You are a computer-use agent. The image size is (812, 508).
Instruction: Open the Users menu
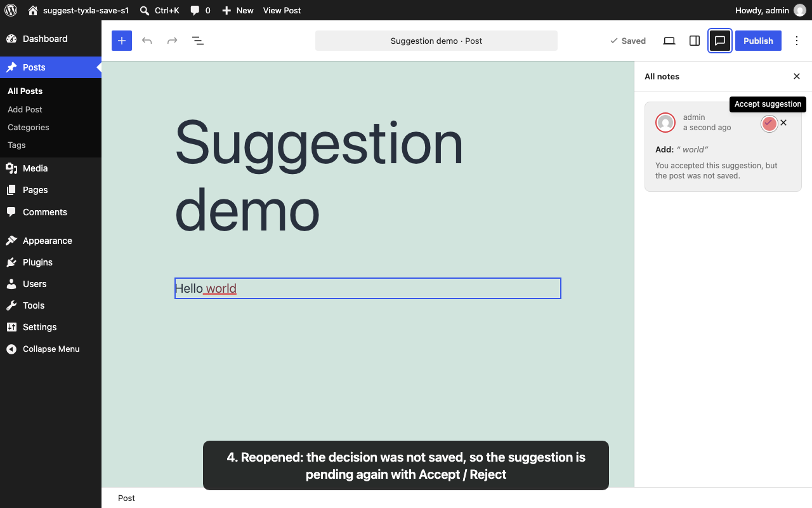(x=51, y=284)
